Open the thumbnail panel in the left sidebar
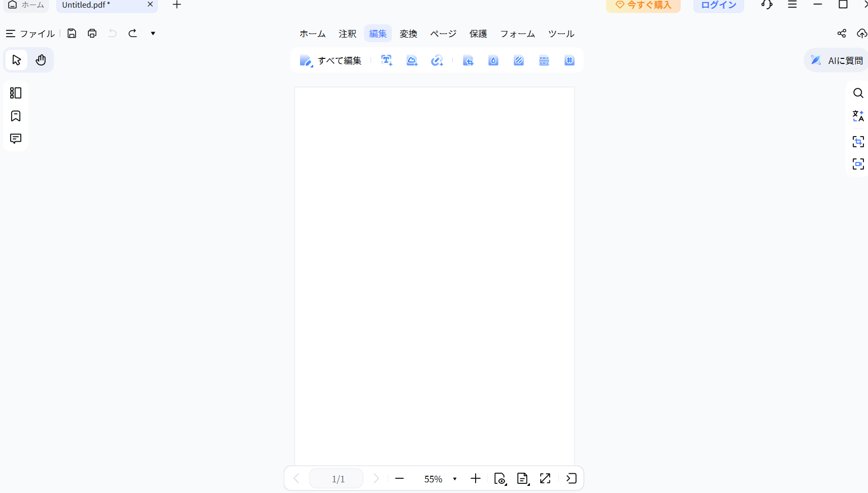The width and height of the screenshot is (868, 493). pyautogui.click(x=16, y=93)
